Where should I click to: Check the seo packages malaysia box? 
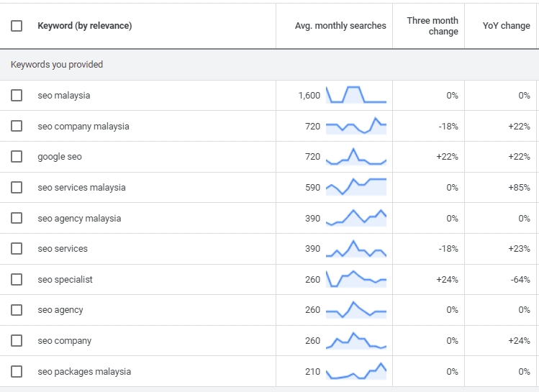17,372
